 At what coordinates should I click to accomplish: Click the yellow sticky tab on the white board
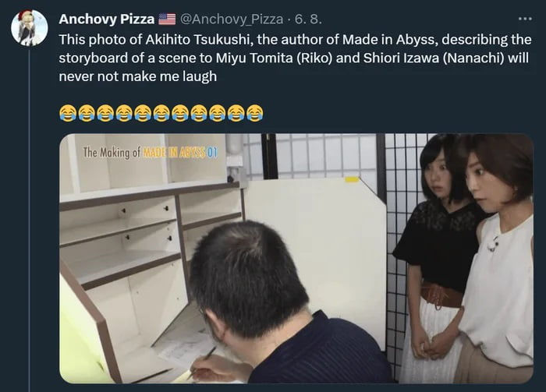point(352,179)
